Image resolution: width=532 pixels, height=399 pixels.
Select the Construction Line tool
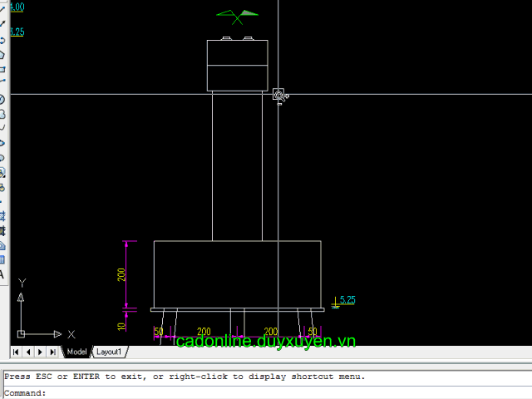pos(2,25)
